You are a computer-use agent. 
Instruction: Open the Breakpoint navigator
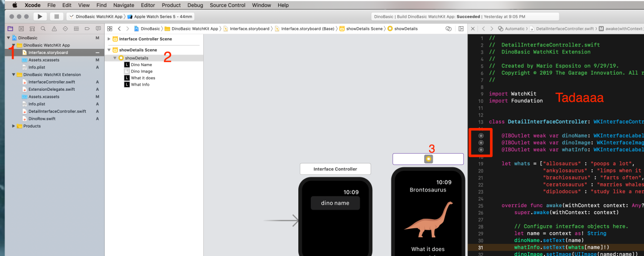(x=87, y=29)
